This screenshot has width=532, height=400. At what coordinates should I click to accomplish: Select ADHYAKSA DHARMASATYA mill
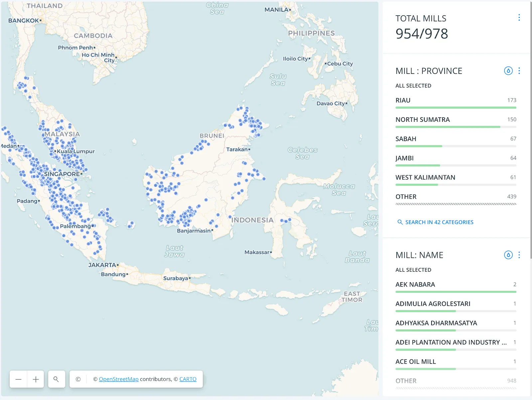tap(456, 326)
